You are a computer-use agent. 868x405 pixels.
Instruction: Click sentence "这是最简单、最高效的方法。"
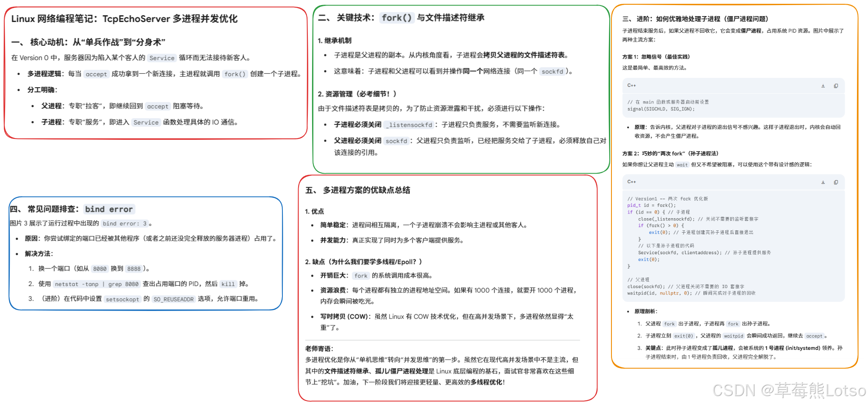coord(655,68)
